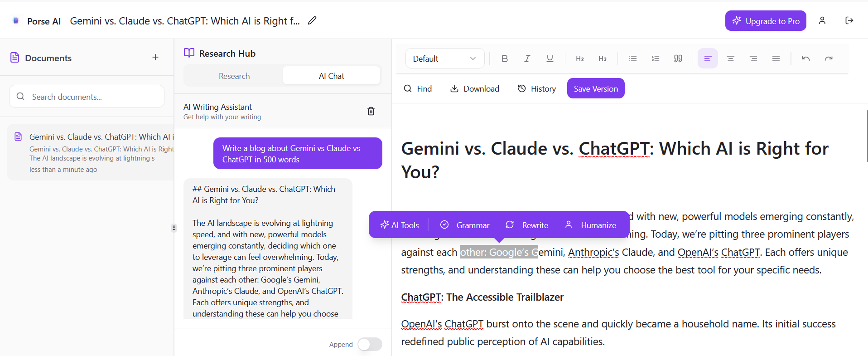
Task: Align text right
Action: [753, 59]
